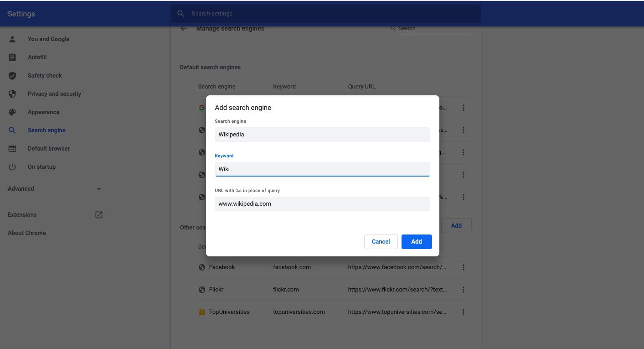
Task: Click the Default search engines heading
Action: [210, 68]
